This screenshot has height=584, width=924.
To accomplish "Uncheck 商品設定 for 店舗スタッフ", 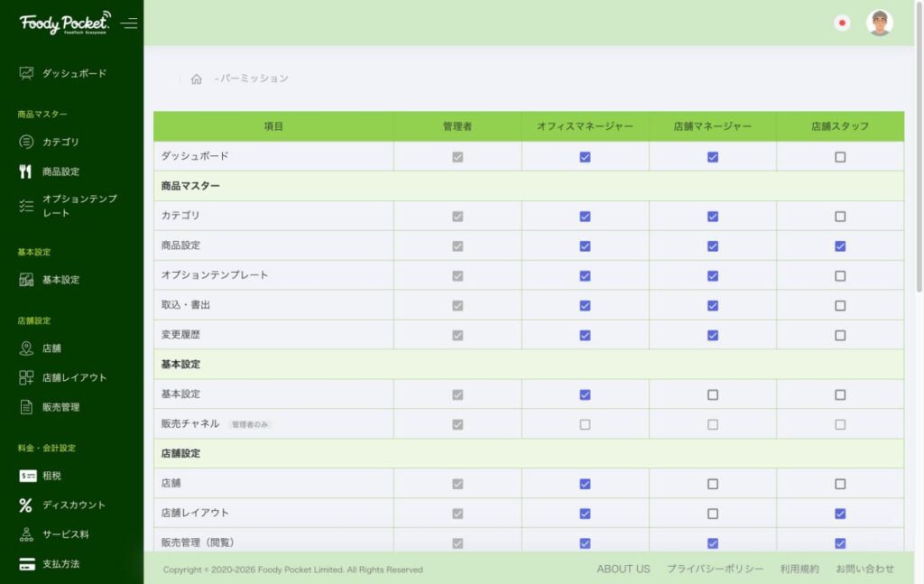I will point(840,246).
